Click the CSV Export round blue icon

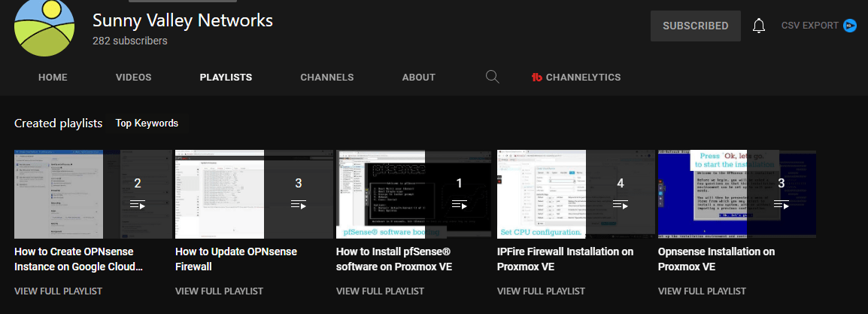850,26
